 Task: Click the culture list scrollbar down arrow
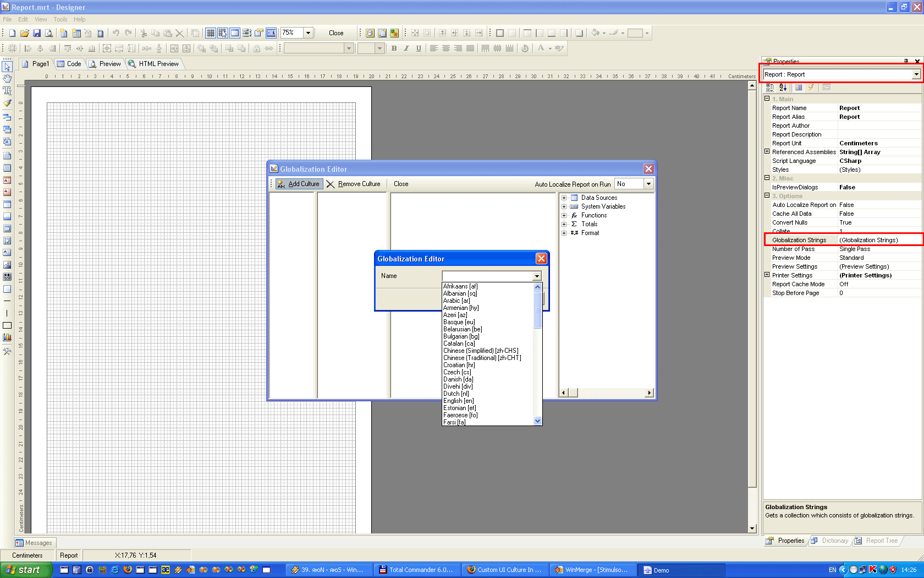[538, 421]
